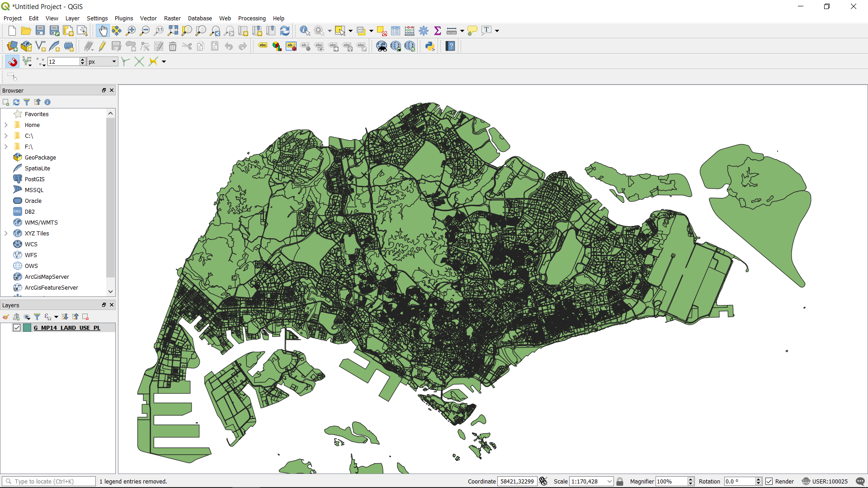
Task: Open the Vector menu
Action: (148, 19)
